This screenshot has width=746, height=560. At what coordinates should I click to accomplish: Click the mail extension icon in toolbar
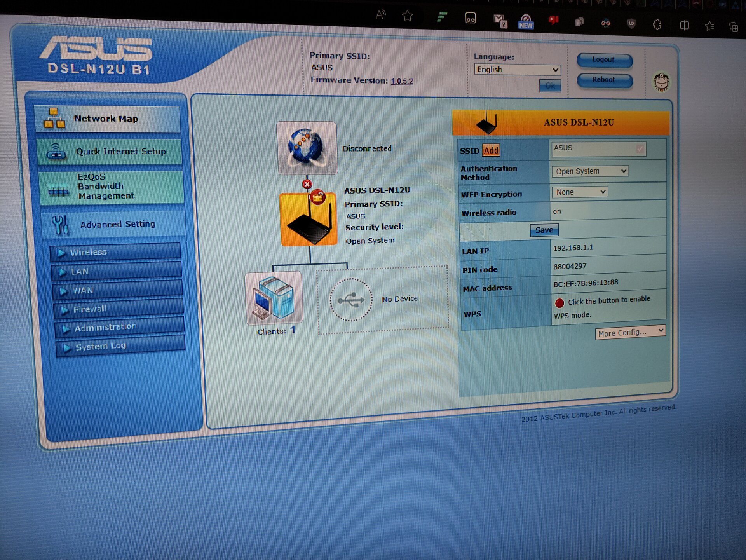tap(500, 21)
